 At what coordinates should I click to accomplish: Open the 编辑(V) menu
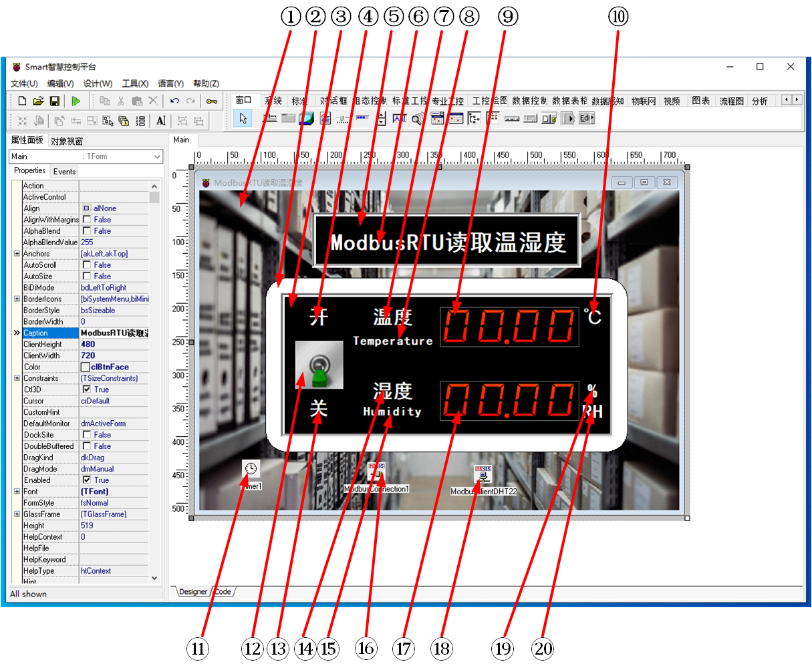[x=60, y=83]
